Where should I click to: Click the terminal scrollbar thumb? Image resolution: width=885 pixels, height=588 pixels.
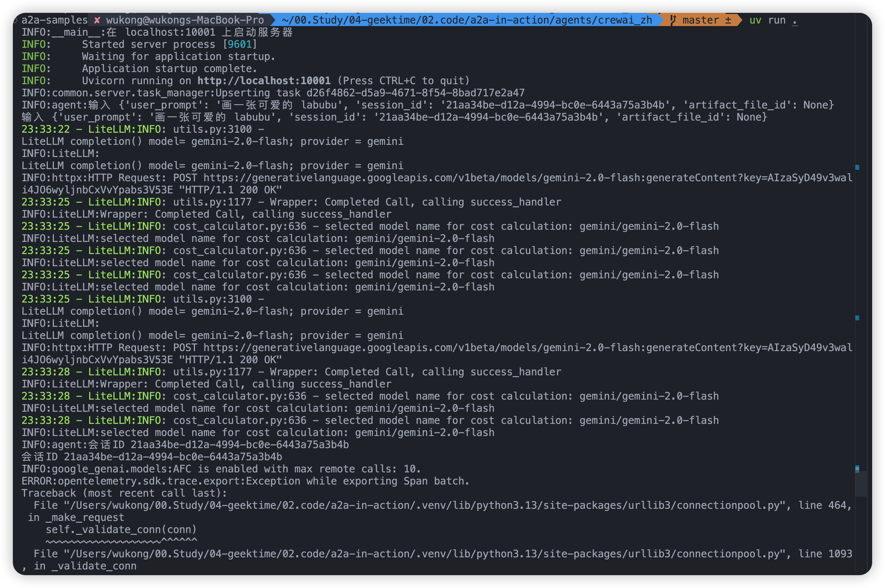861,484
